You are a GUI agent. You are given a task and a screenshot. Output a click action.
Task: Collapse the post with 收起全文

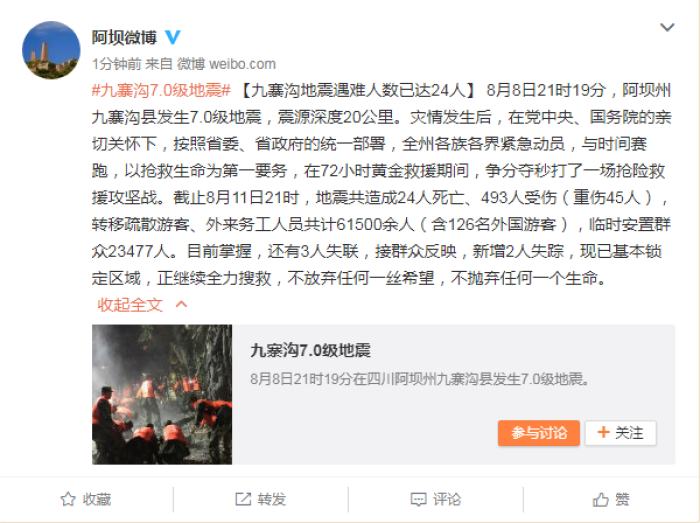point(130,305)
